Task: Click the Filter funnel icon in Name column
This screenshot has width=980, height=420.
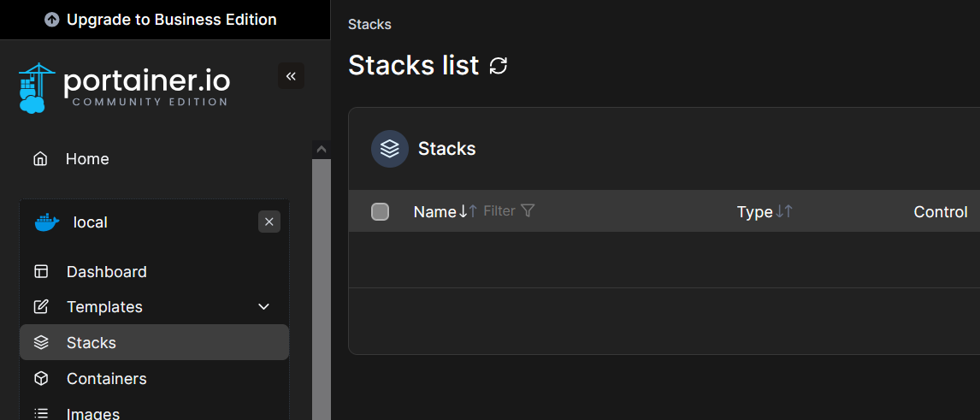Action: (x=528, y=210)
